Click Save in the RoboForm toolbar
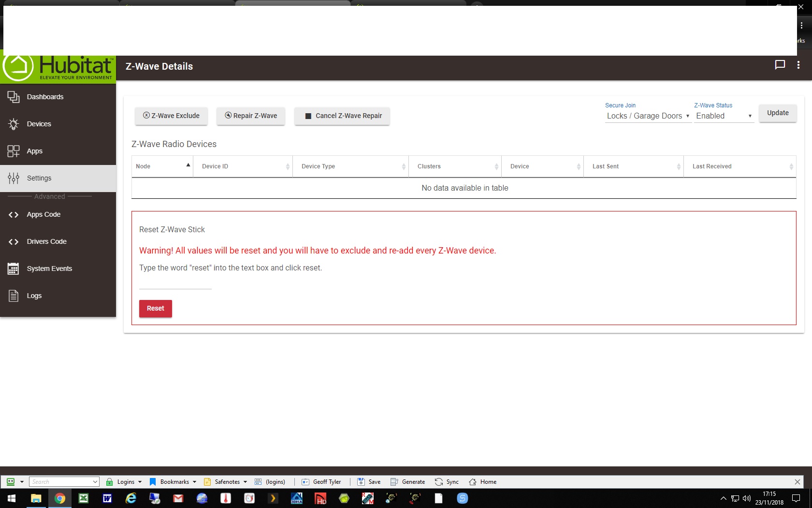Screen dimensions: 812x508 [369, 481]
